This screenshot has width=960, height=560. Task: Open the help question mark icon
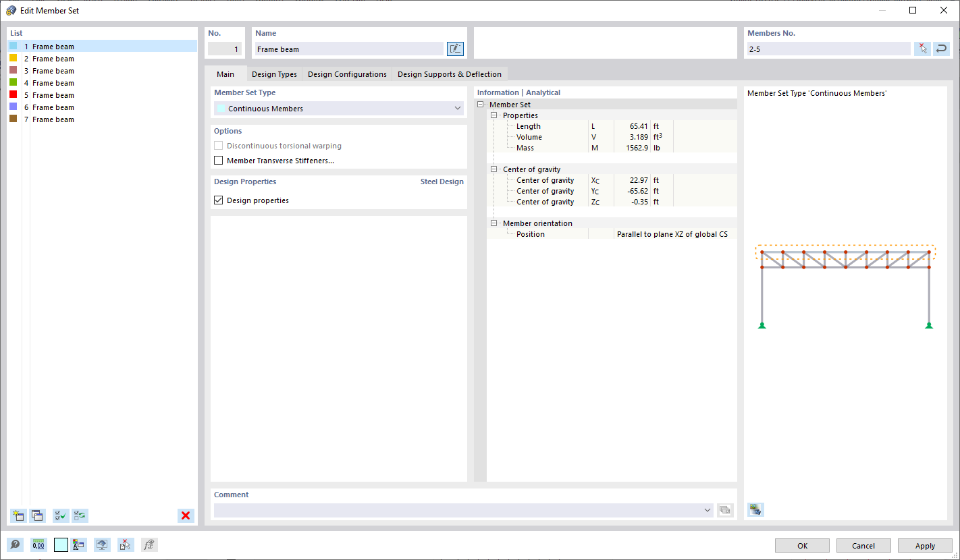(x=15, y=544)
